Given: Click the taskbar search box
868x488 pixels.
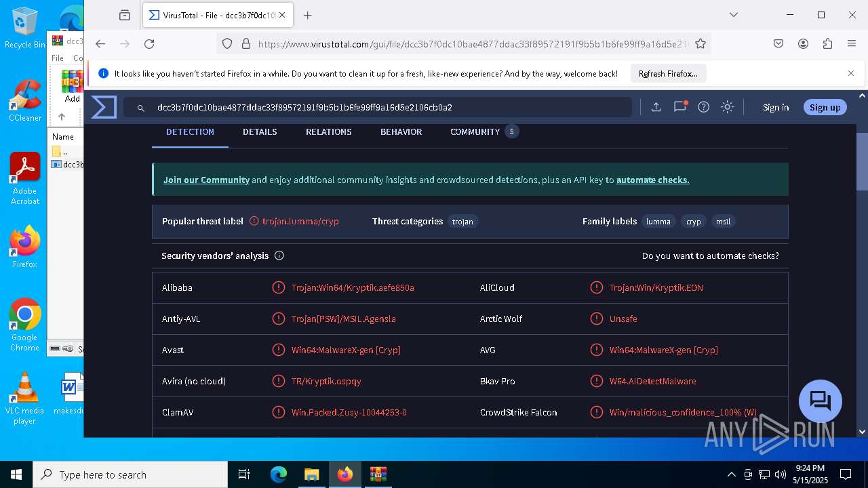Looking at the screenshot, I should 130,474.
